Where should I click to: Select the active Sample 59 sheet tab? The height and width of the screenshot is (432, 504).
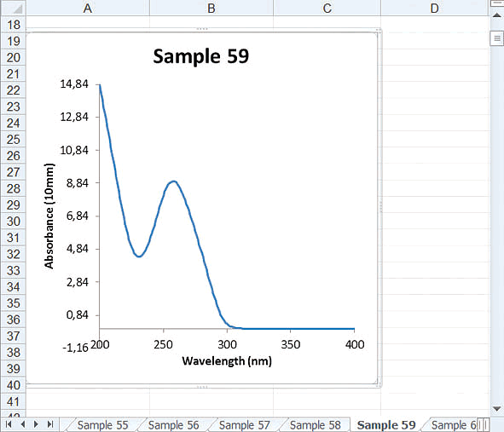[386, 425]
